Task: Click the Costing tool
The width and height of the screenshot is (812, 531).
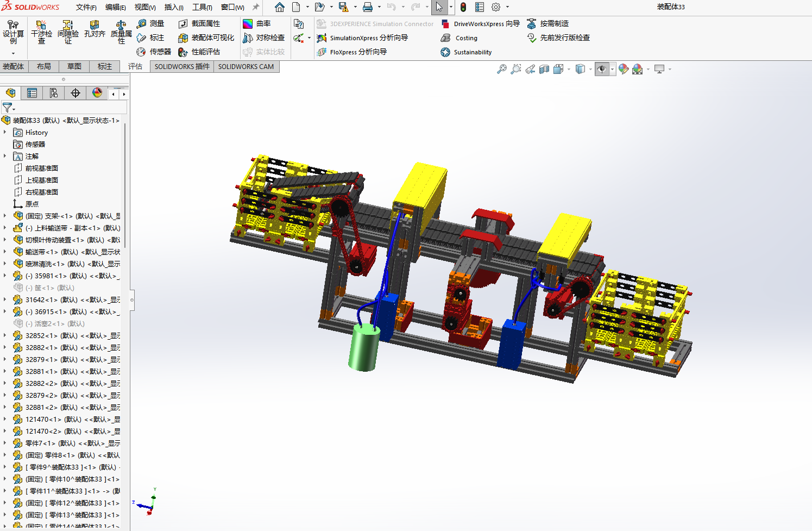Action: click(x=459, y=38)
